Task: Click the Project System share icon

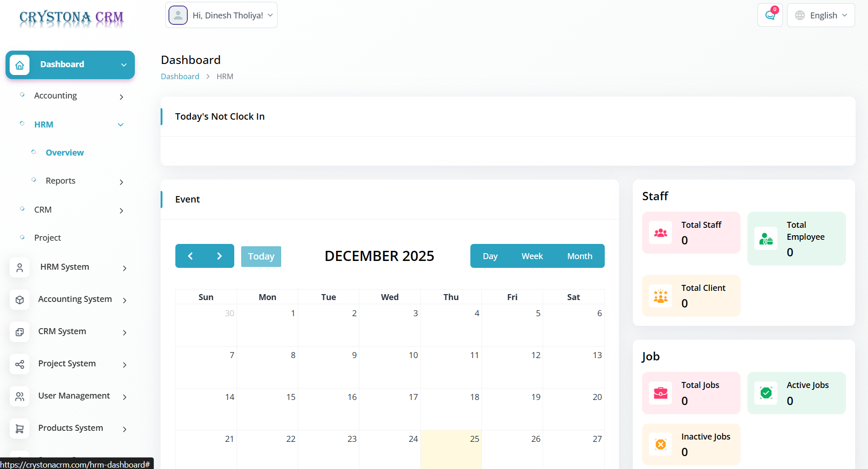Action: (x=20, y=364)
